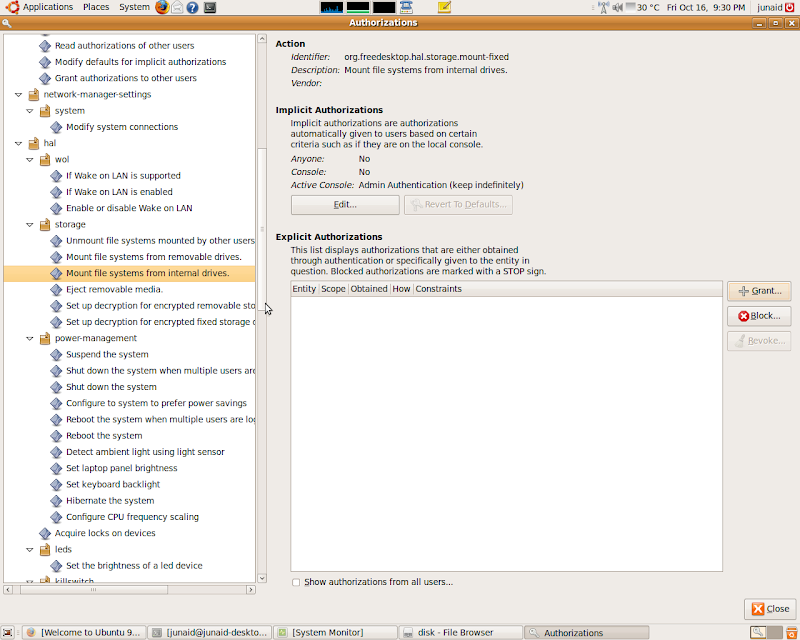Open the mail launcher icon in panel
The image size is (800, 640).
tap(177, 7)
